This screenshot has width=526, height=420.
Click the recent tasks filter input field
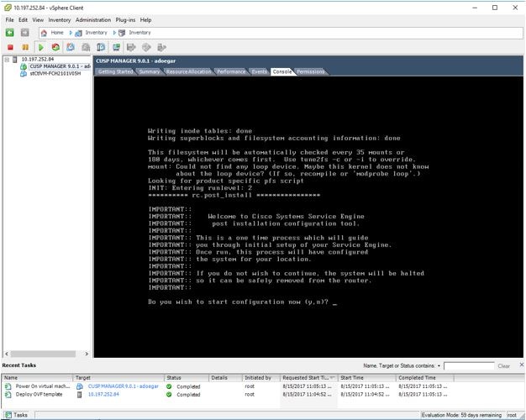click(x=469, y=365)
